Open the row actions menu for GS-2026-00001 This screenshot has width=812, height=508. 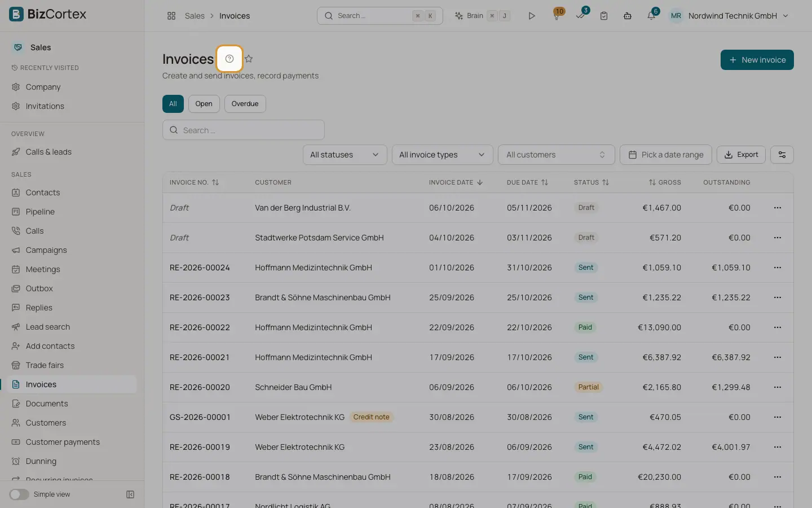[778, 417]
